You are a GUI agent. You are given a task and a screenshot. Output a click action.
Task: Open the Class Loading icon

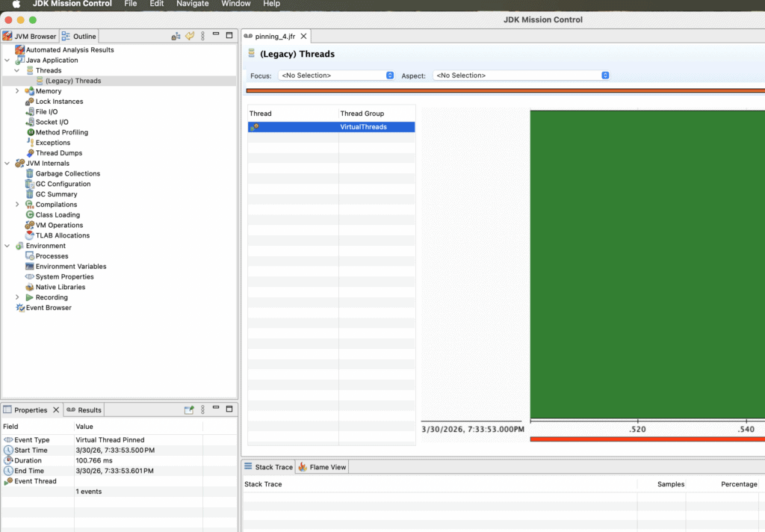30,214
